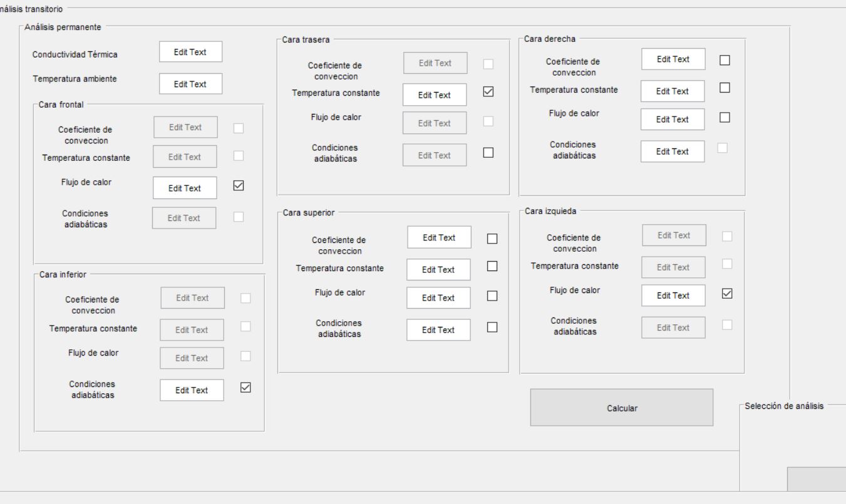Click Condiciones adiabáticas checkbox in Cara frontal
The height and width of the screenshot is (504, 846).
coord(239,217)
